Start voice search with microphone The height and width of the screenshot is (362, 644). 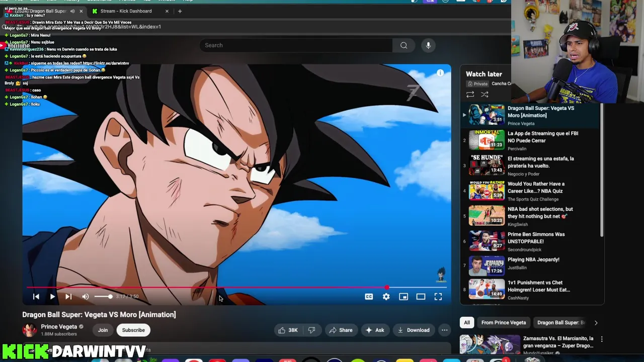pos(428,45)
